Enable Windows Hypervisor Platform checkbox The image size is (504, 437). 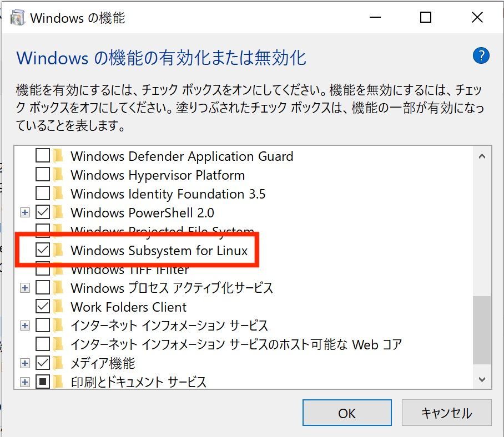click(42, 175)
